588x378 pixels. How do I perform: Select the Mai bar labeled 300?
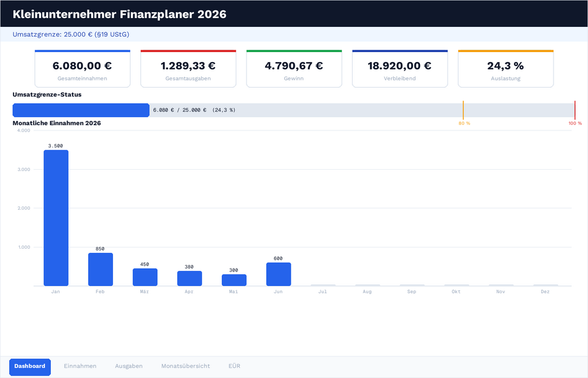click(234, 280)
